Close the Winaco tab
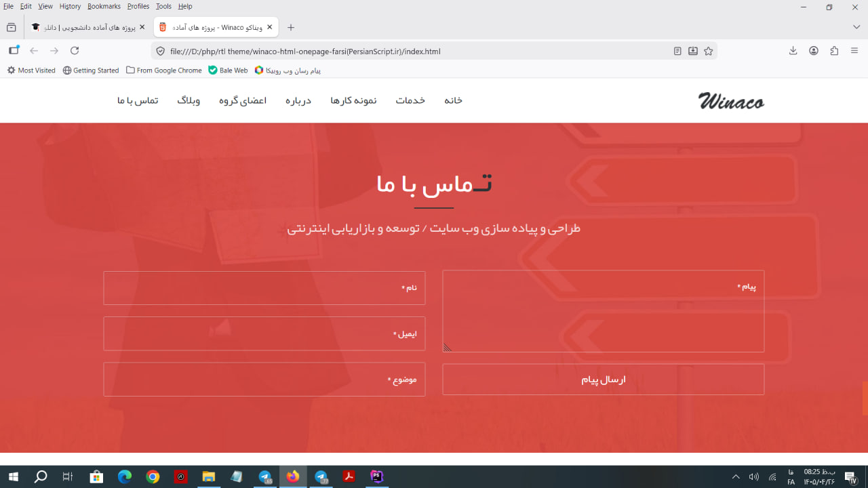 click(x=270, y=27)
